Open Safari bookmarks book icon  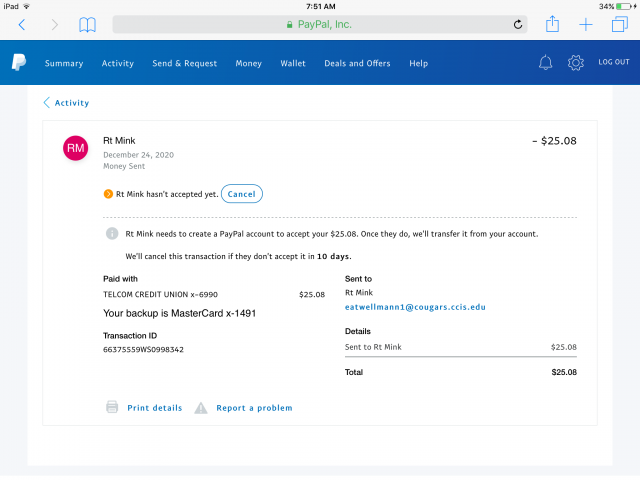click(x=87, y=25)
